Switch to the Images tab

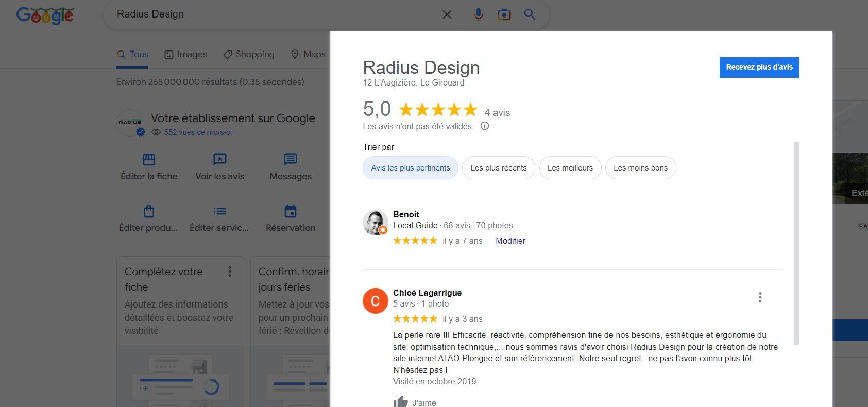coord(185,55)
